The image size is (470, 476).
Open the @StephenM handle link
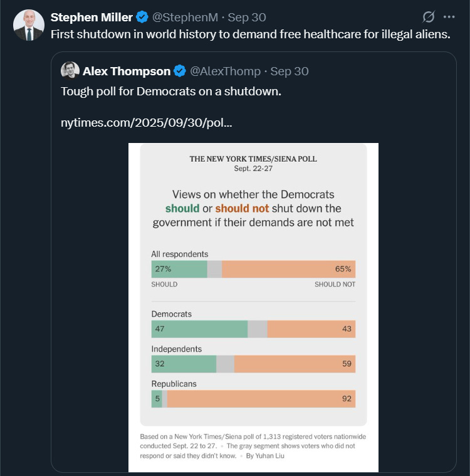coord(185,18)
